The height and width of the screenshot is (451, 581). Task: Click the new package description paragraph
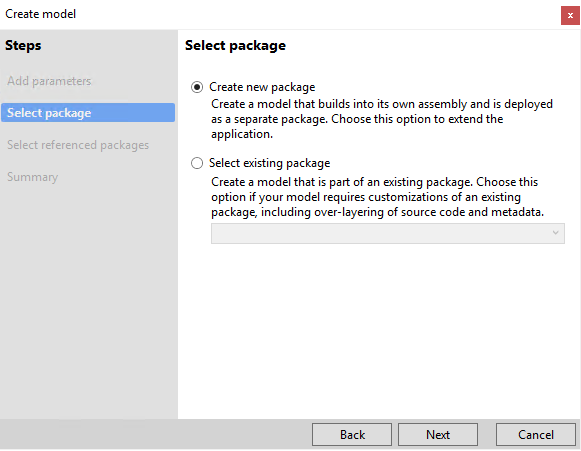point(382,119)
